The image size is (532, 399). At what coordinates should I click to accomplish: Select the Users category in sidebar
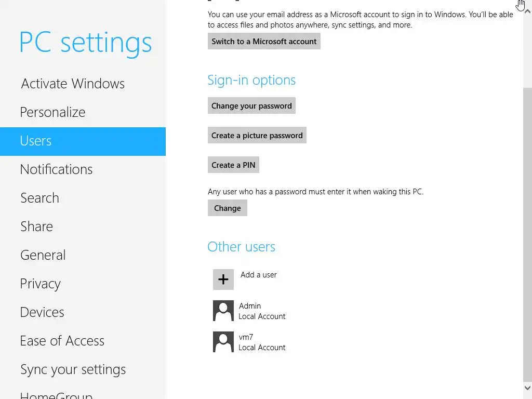(x=83, y=141)
